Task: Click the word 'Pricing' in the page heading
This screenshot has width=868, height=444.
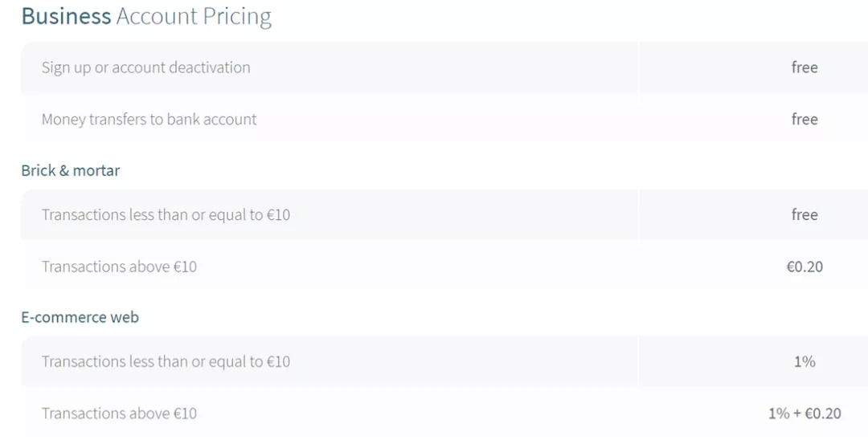Action: (237, 17)
